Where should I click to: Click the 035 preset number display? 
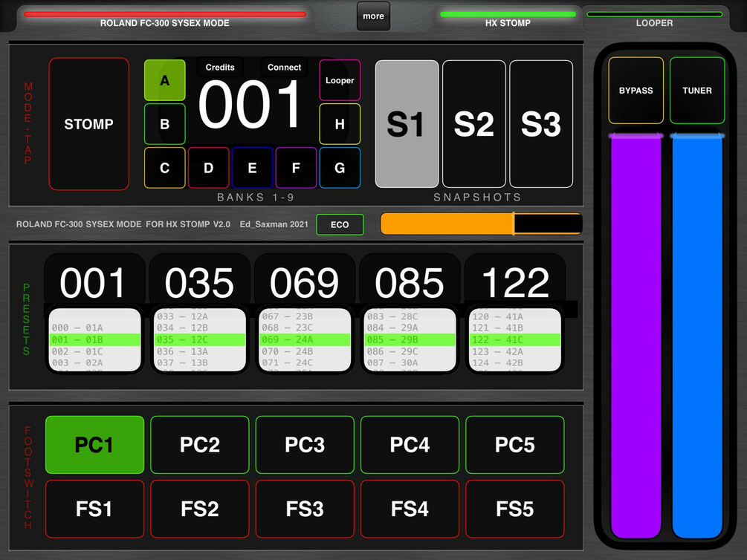200,283
